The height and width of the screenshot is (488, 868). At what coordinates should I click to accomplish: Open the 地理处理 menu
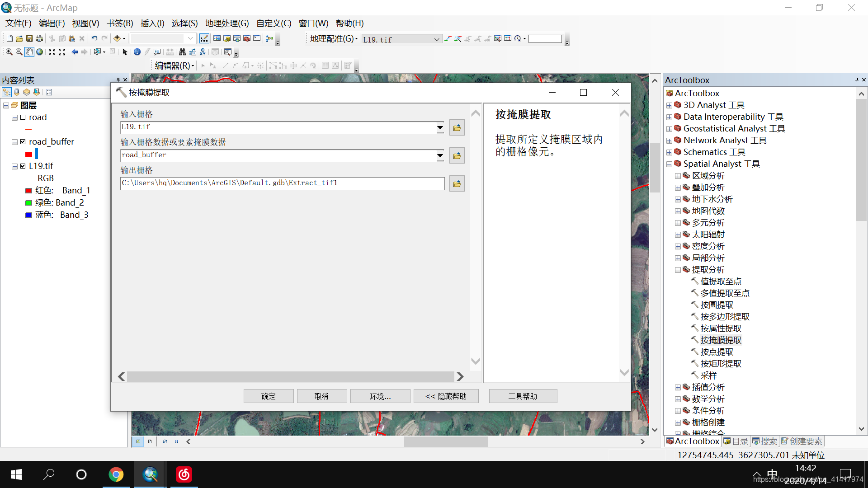pyautogui.click(x=226, y=23)
